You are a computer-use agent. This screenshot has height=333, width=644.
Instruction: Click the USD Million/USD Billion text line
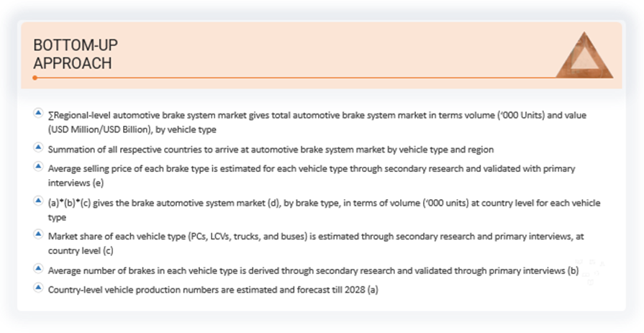[132, 129]
